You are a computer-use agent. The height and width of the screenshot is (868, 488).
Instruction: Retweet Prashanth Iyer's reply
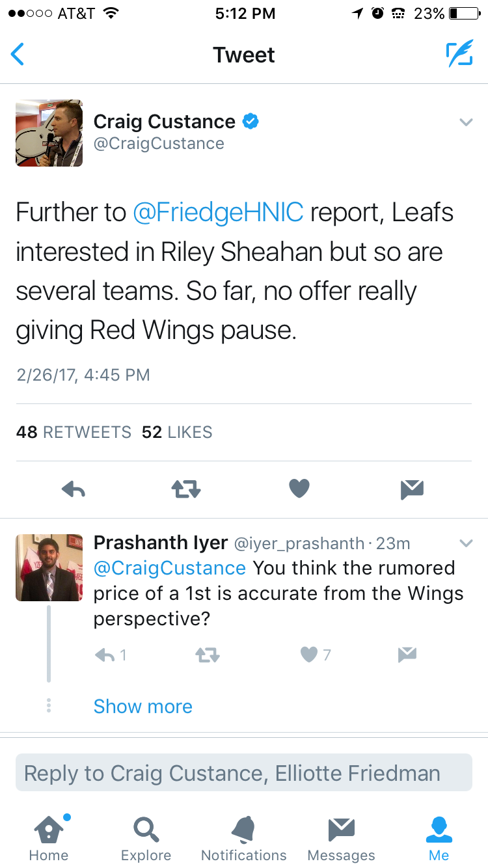pos(208,655)
